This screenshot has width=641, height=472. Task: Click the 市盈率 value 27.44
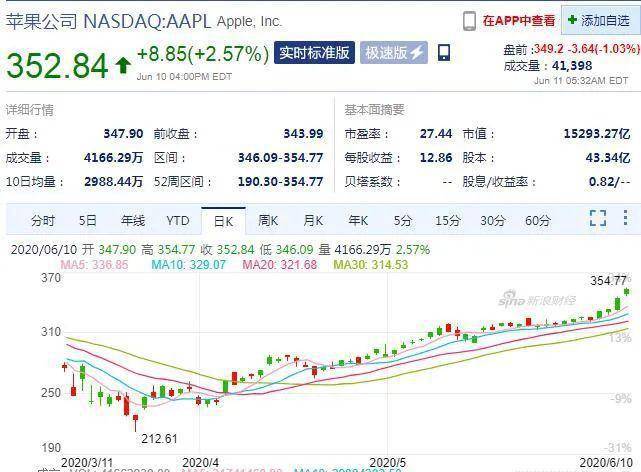click(x=436, y=134)
